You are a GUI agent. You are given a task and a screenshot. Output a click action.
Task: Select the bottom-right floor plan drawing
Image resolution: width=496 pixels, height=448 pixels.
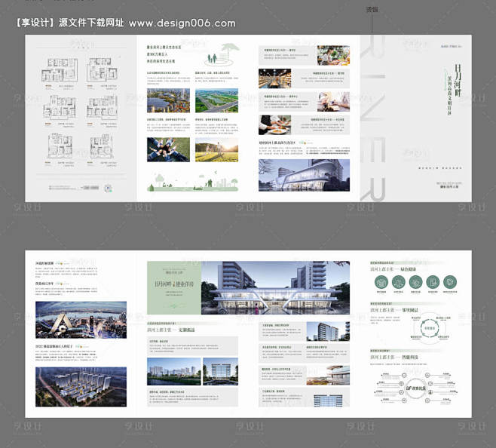coord(102,146)
